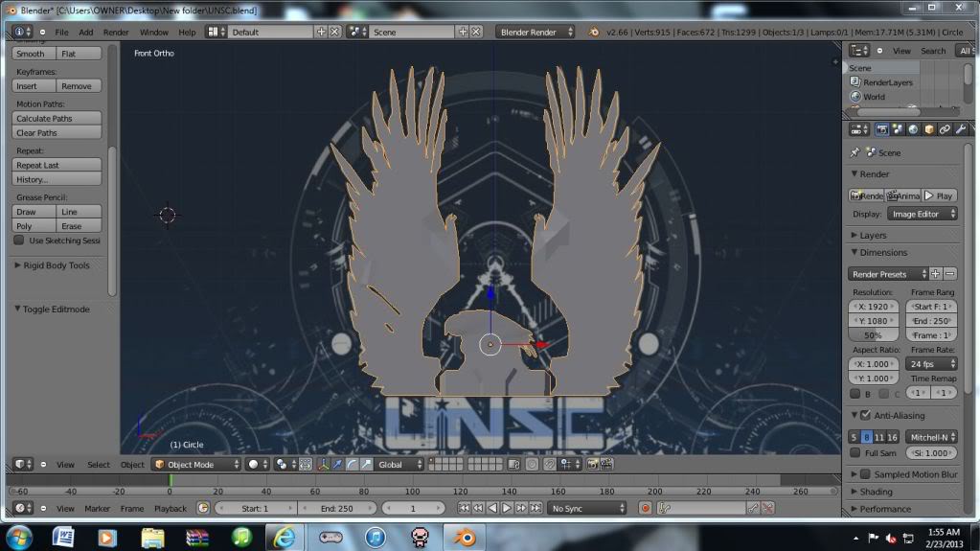Open the Outliner editor type selector

point(859,51)
